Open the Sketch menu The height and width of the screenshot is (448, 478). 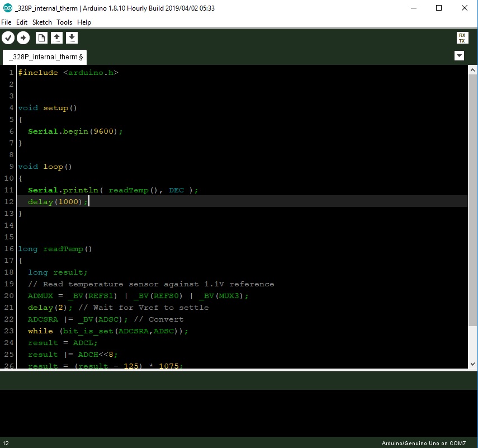point(42,22)
